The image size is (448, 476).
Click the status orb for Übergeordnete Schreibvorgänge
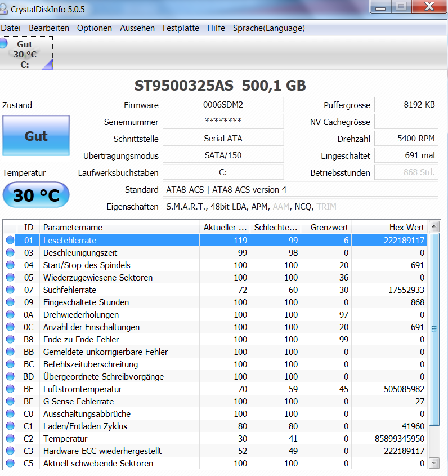click(x=10, y=376)
